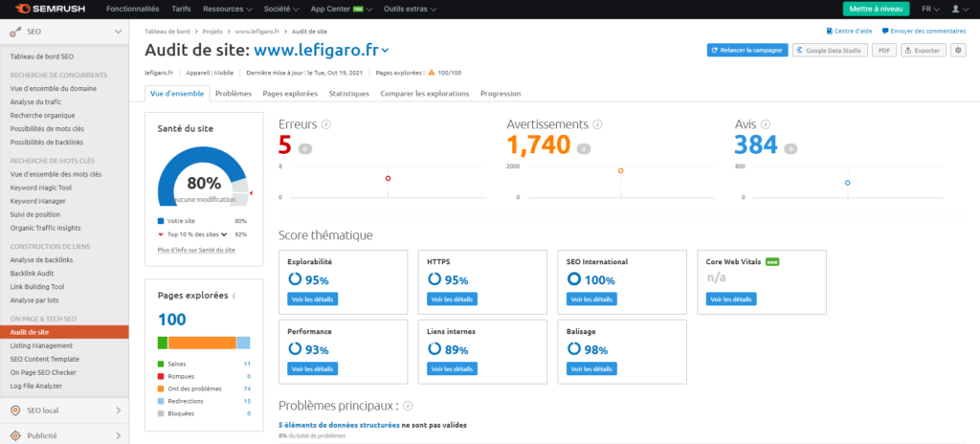The width and height of the screenshot is (980, 444).
Task: Click Envoyer des commentaires link
Action: pyautogui.click(x=924, y=31)
